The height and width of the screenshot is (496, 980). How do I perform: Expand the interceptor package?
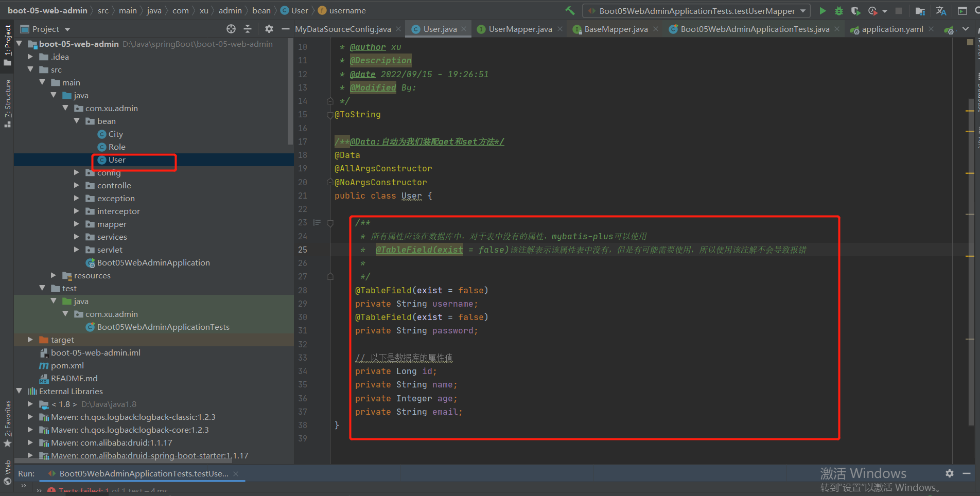click(x=77, y=211)
